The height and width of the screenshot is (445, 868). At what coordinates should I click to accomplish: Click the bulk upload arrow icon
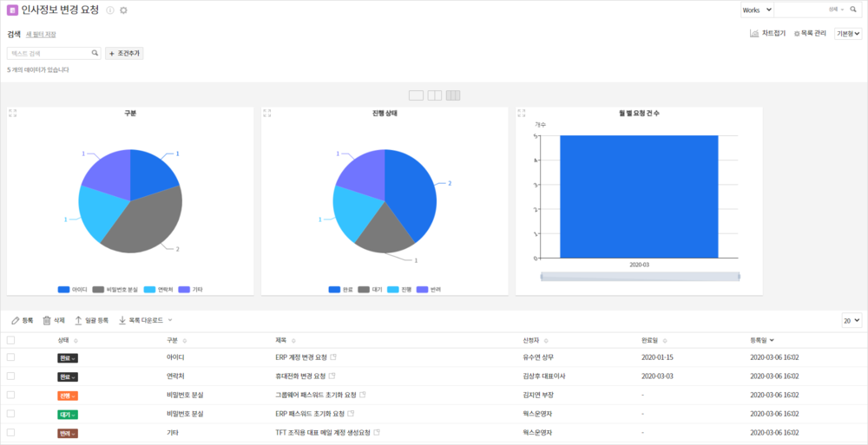[79, 320]
